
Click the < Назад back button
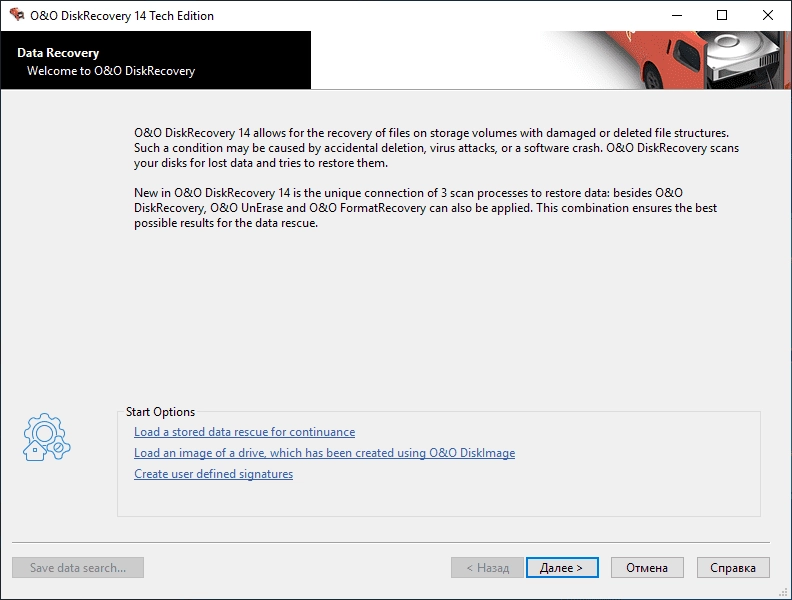coord(487,568)
